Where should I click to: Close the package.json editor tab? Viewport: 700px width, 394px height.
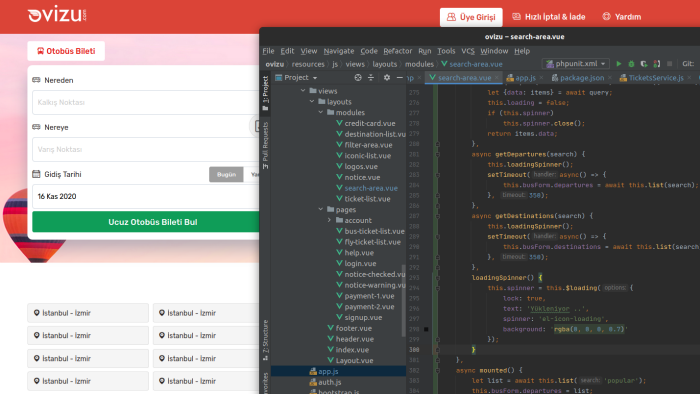[610, 78]
